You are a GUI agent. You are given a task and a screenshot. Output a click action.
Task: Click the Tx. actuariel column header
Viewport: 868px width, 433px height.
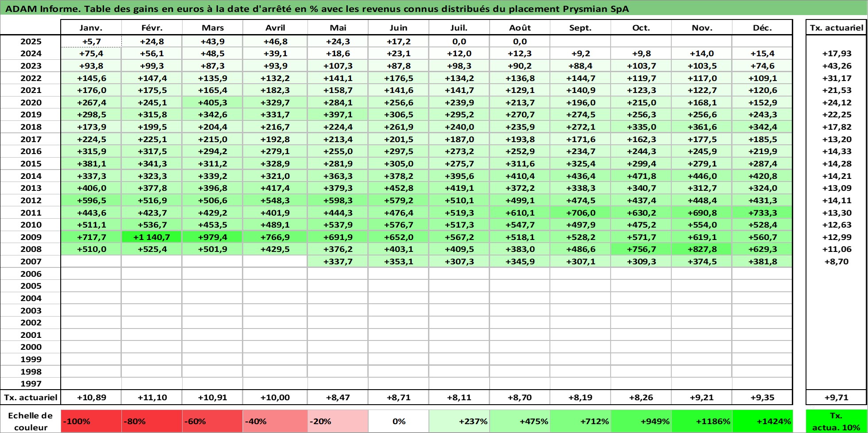837,27
